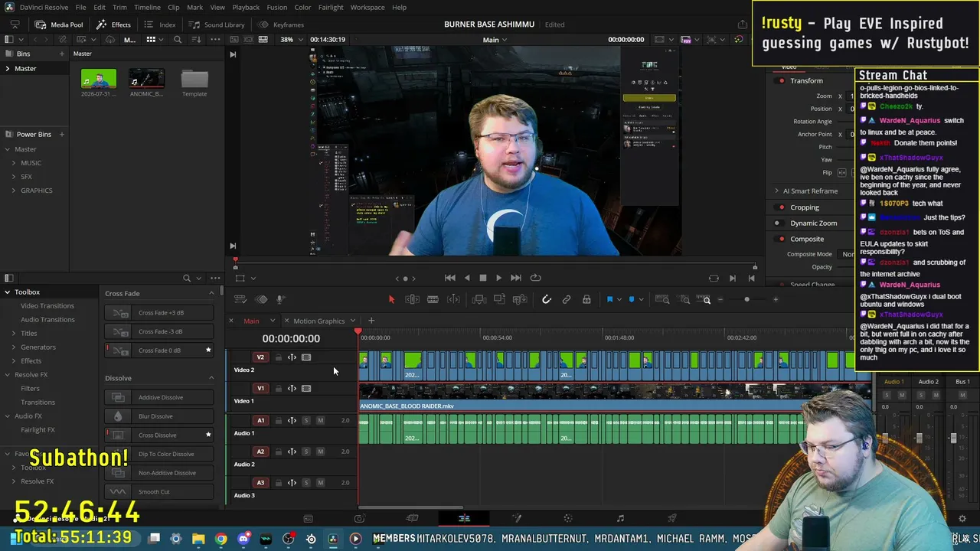Expand the Generators effects category
Viewport: 980px width, 551px height.
click(x=13, y=347)
